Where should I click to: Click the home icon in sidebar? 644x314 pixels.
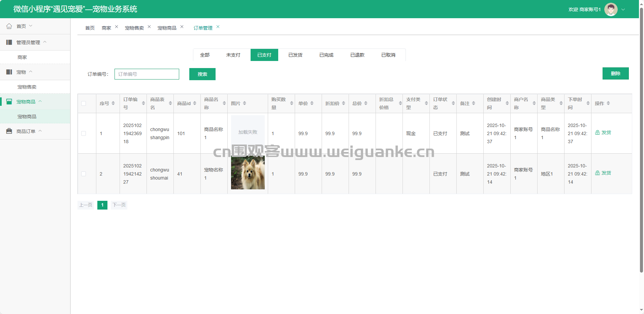point(9,26)
